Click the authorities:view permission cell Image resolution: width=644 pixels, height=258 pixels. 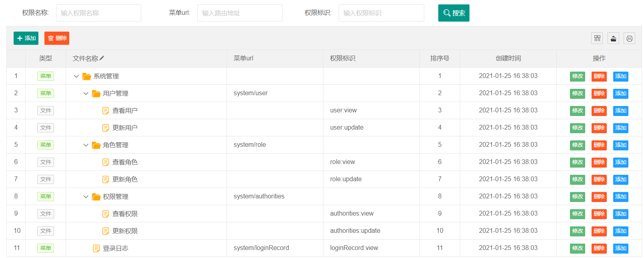click(x=371, y=214)
